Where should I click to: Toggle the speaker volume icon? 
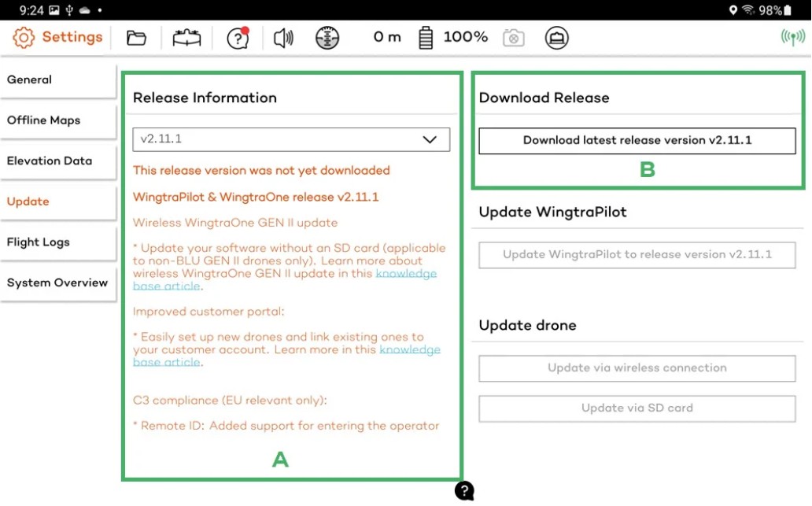click(x=283, y=38)
